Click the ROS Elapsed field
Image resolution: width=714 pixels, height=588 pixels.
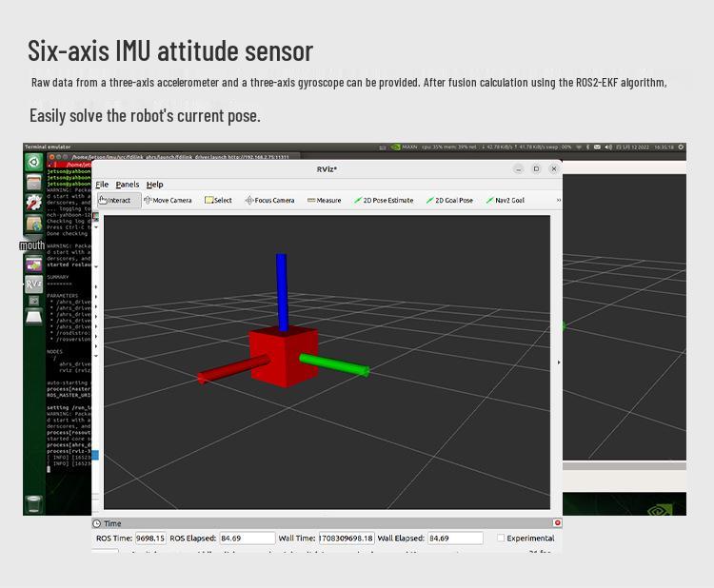[248, 538]
